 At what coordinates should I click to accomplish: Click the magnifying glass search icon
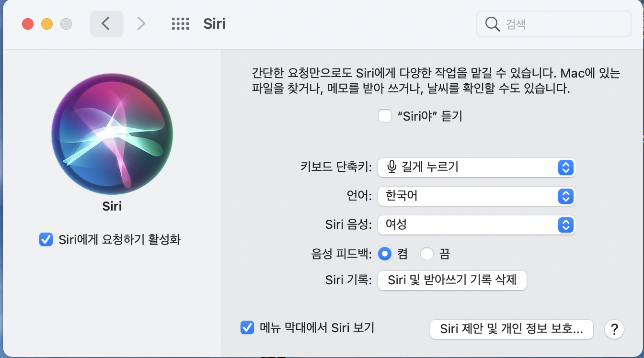pyautogui.click(x=493, y=24)
